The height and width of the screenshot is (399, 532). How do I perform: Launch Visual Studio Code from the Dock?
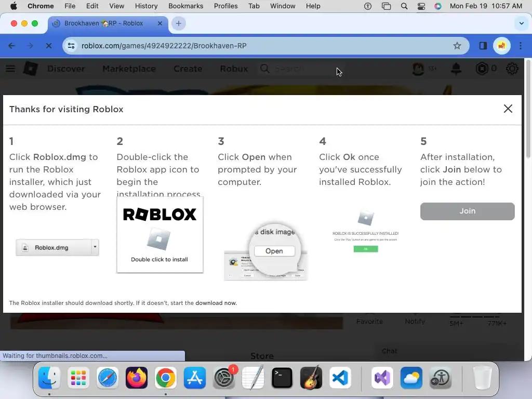(340, 378)
